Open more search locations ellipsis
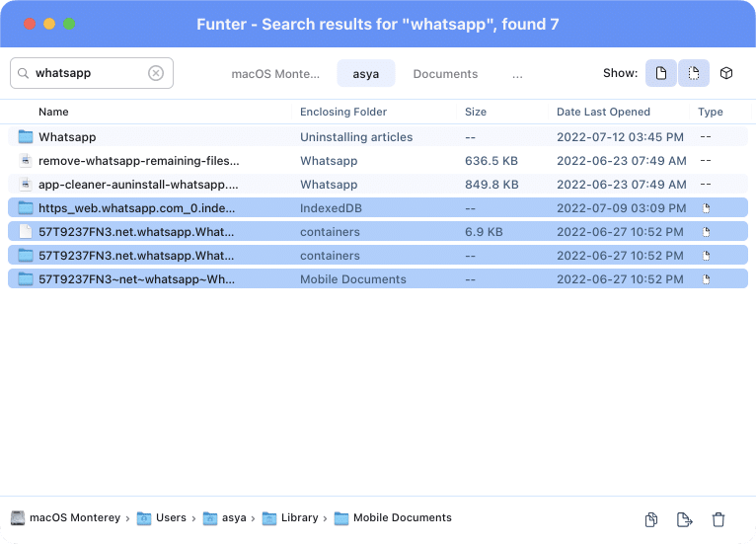The height and width of the screenshot is (544, 756). pos(517,75)
